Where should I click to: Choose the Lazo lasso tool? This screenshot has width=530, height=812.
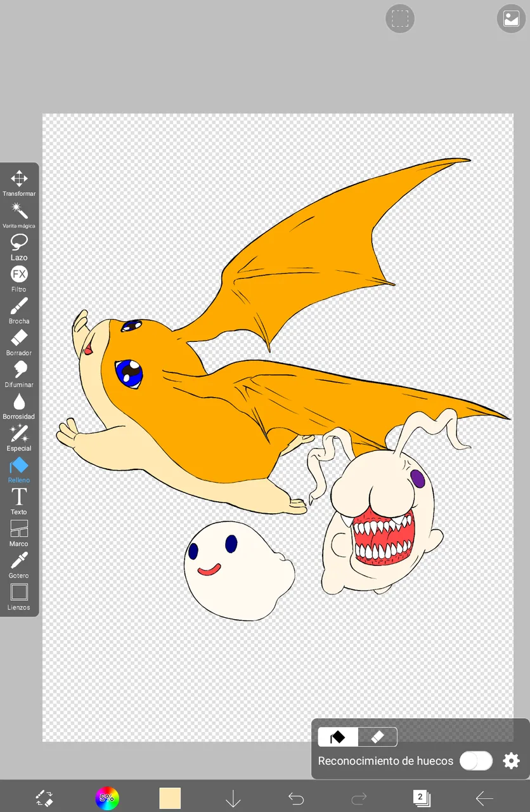click(x=19, y=247)
